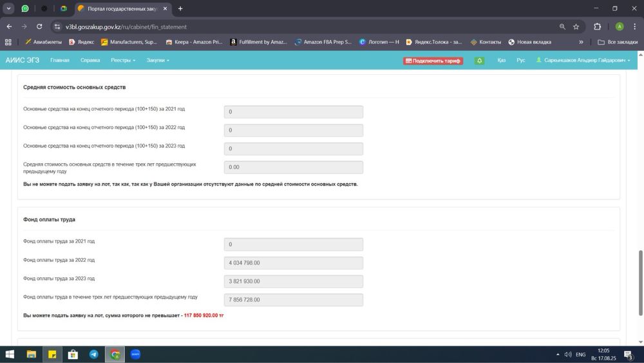This screenshot has width=644, height=363.
Task: Click the Основные средства за 2022 год field
Action: 293,130
